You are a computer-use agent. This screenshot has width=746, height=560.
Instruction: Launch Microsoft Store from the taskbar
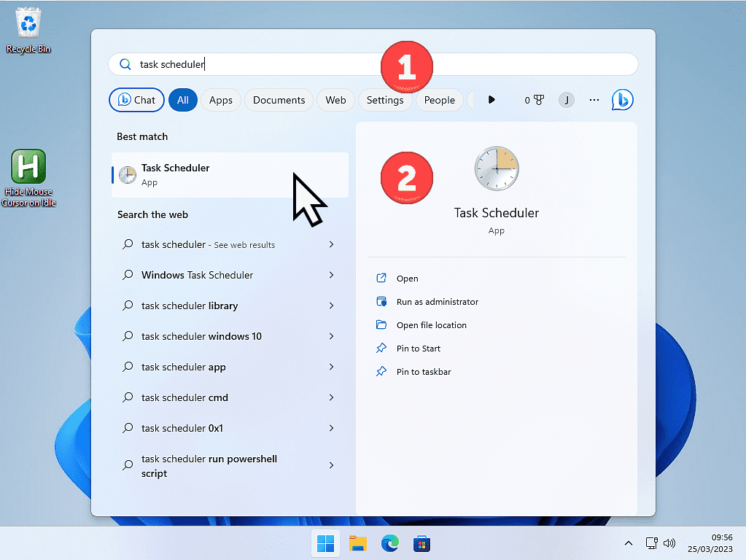pos(421,543)
